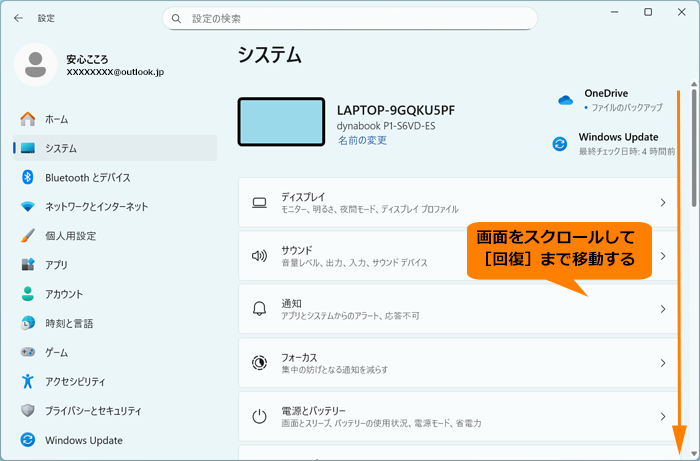Viewport: 700px width, 461px height.
Task: Expand 電源とバッテリー row chevron
Action: pos(663,416)
